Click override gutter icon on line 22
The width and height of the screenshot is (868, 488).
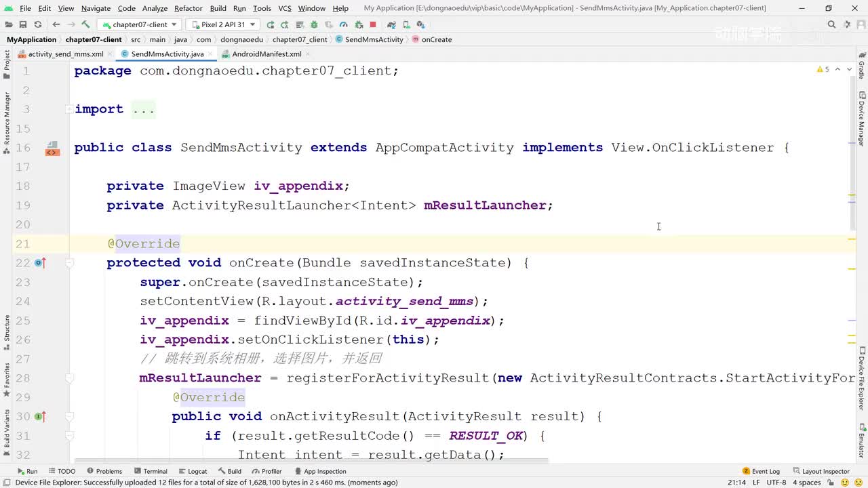pyautogui.click(x=40, y=263)
